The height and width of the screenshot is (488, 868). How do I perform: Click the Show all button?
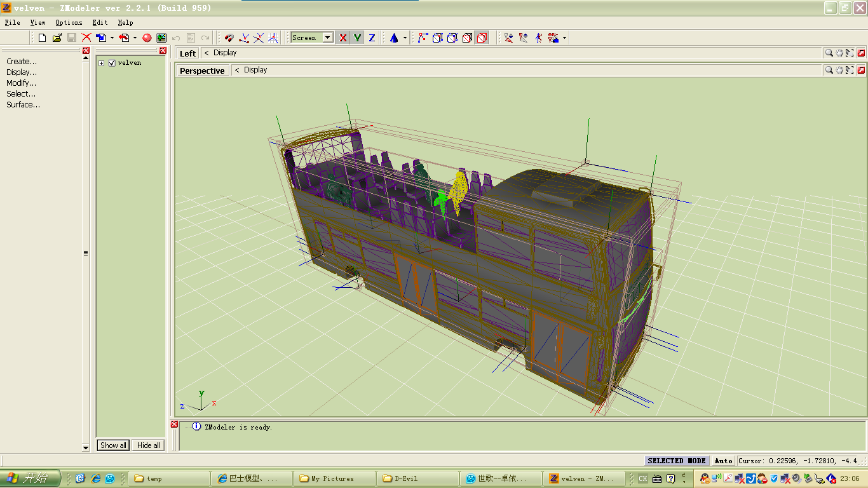point(113,445)
